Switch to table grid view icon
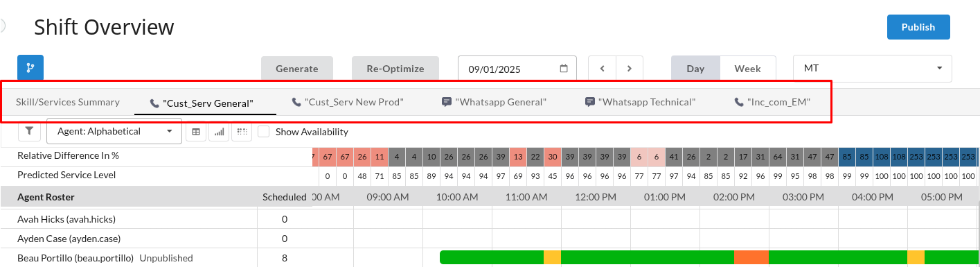 tap(196, 132)
